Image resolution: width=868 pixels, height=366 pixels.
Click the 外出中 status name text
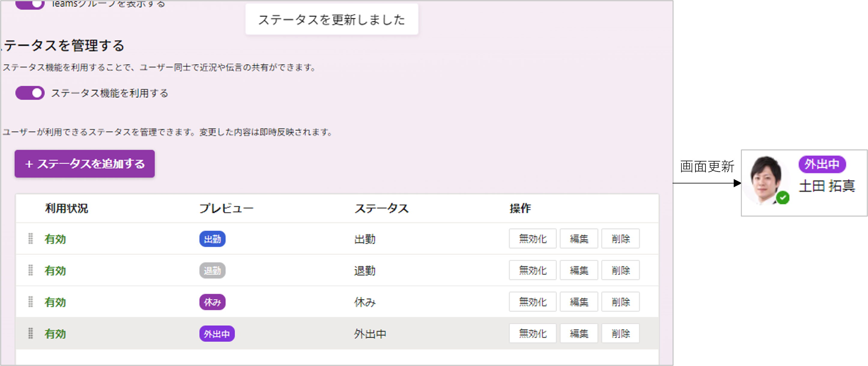pos(370,334)
